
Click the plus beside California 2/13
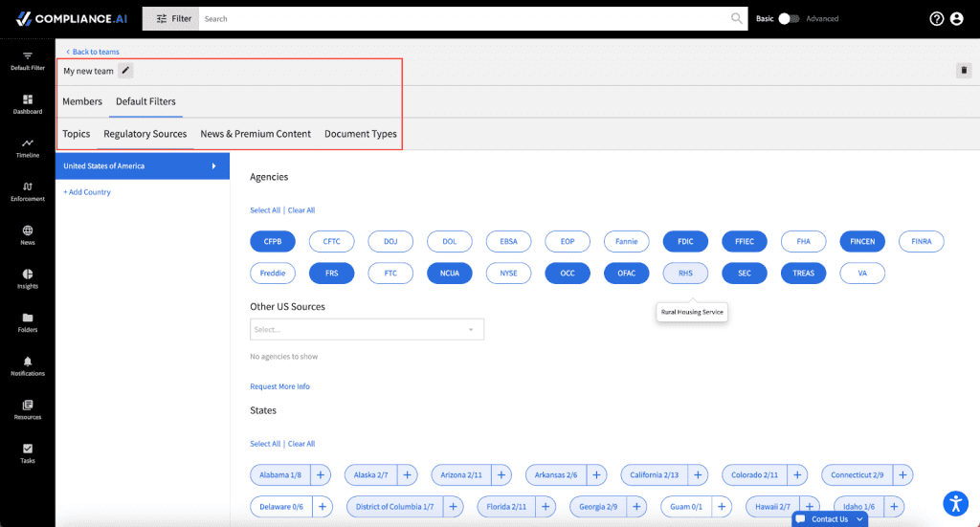tap(698, 475)
